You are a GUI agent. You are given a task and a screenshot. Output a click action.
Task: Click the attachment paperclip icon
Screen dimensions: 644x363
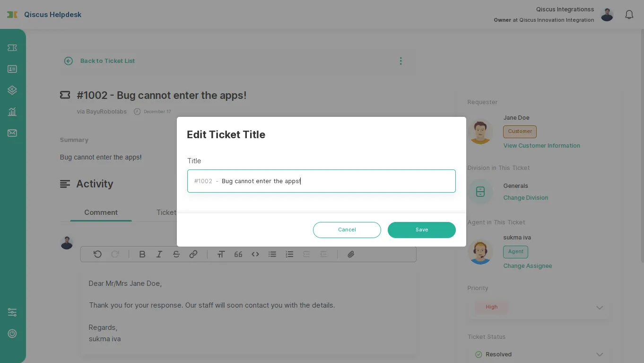pyautogui.click(x=351, y=254)
